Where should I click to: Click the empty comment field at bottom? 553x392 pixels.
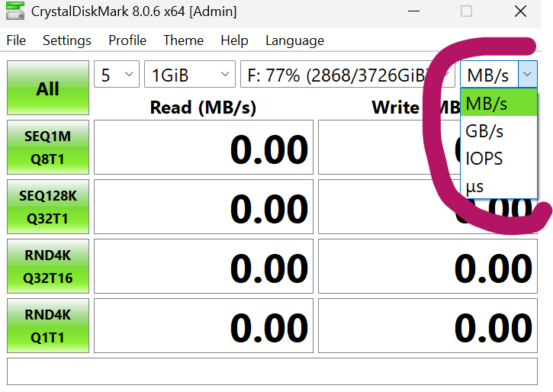272,371
